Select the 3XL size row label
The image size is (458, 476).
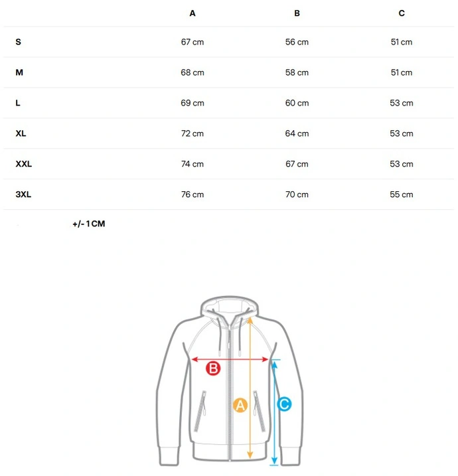click(x=23, y=195)
